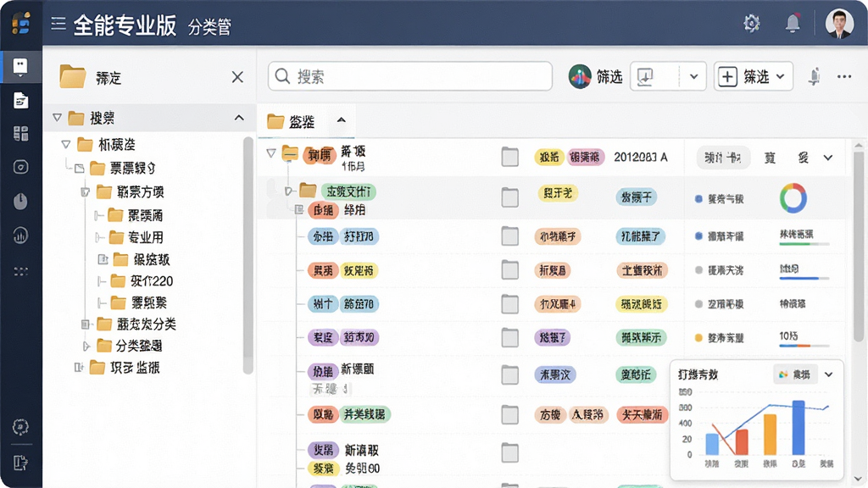Click inside the 搜索 search field
This screenshot has width=868, height=488.
(410, 76)
